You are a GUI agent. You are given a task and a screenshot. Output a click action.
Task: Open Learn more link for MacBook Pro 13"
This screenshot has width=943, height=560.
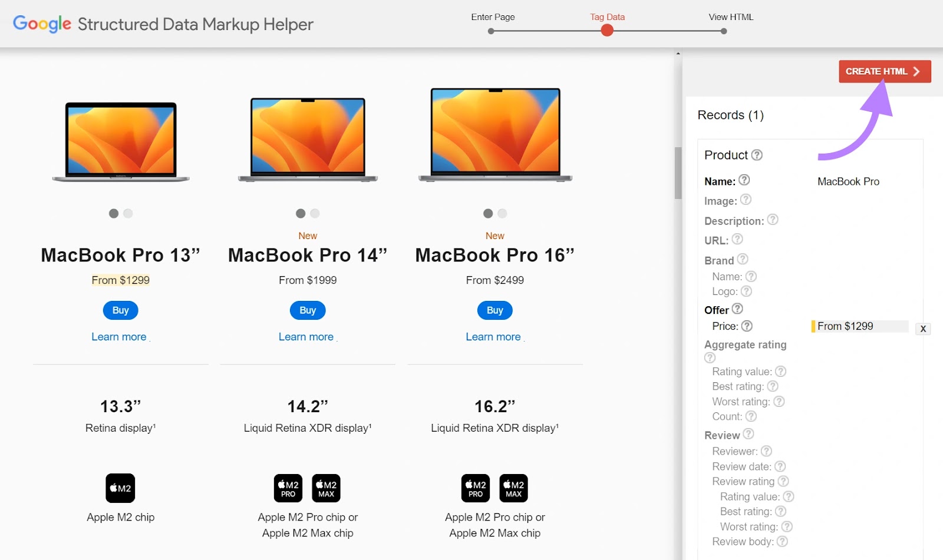click(x=119, y=337)
